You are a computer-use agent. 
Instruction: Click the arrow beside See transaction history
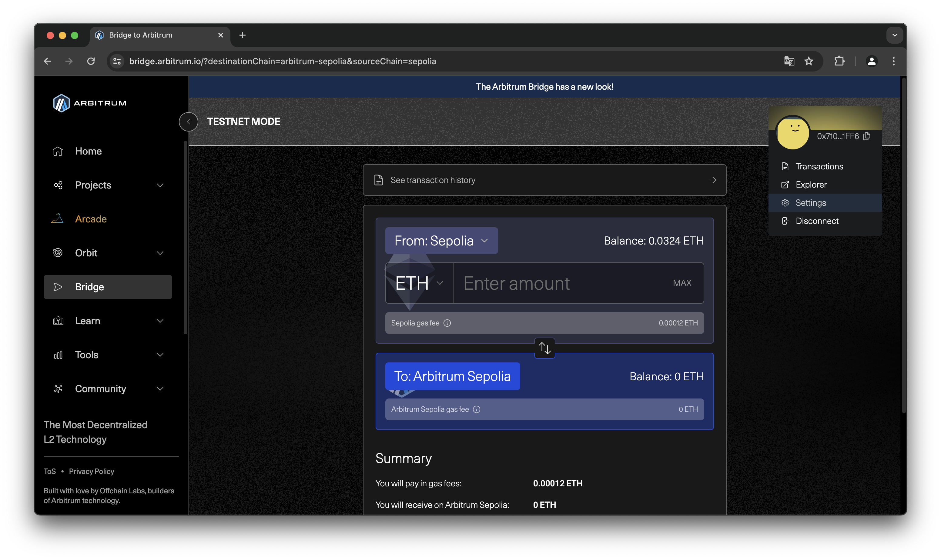tap(712, 180)
